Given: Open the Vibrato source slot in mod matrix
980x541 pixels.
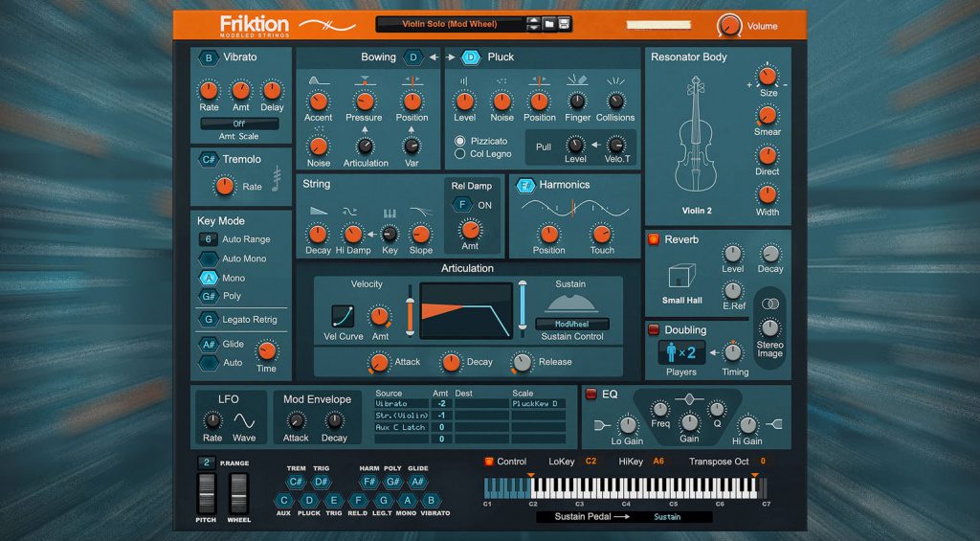Looking at the screenshot, I should (x=401, y=404).
